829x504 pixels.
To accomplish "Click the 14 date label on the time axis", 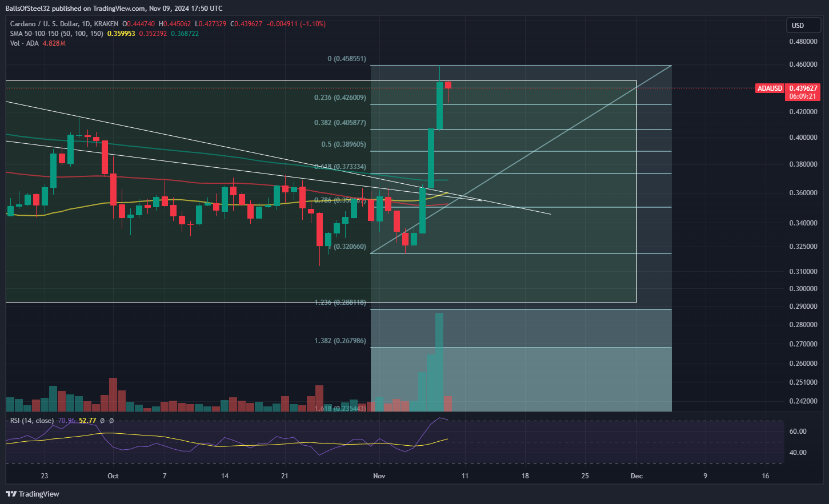I will [x=225, y=476].
